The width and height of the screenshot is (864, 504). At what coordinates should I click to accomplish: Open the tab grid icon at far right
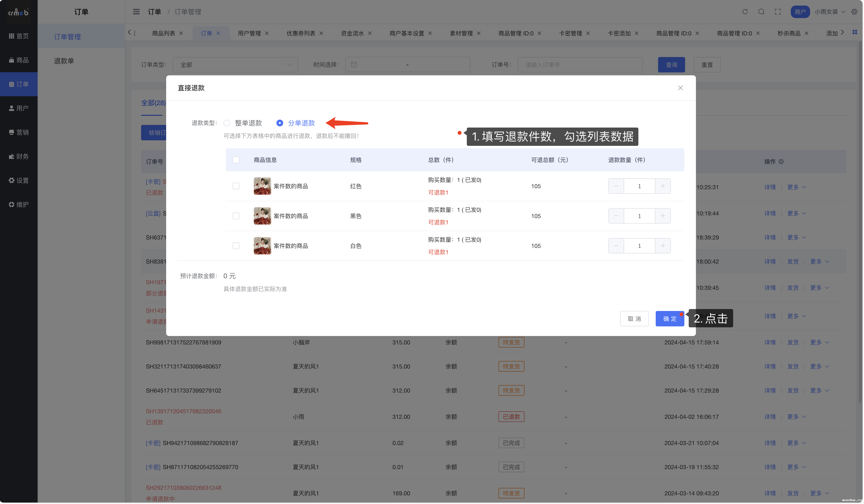click(x=854, y=32)
